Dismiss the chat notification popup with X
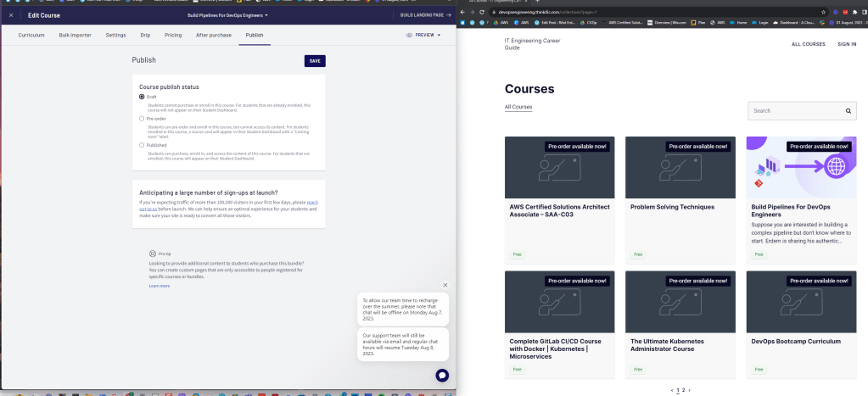Screen dimensions: 868x396 [445, 286]
